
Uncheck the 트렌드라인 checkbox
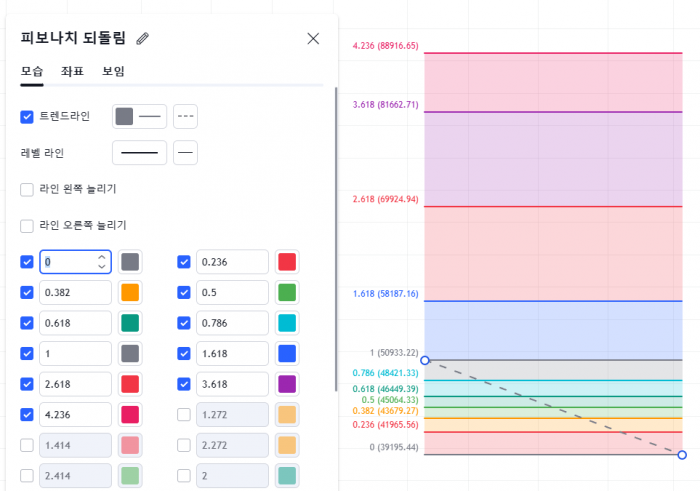pyautogui.click(x=27, y=116)
